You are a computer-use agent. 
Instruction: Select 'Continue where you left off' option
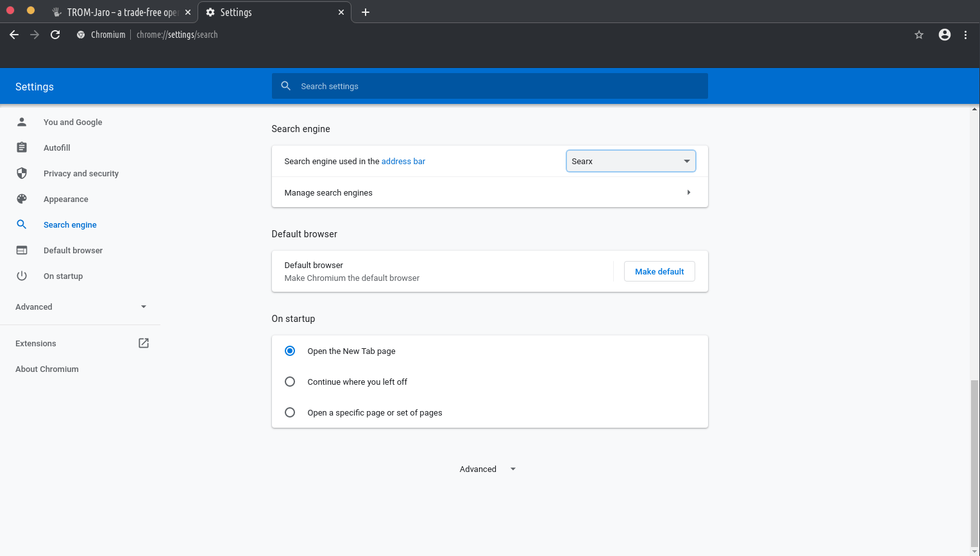pos(290,382)
